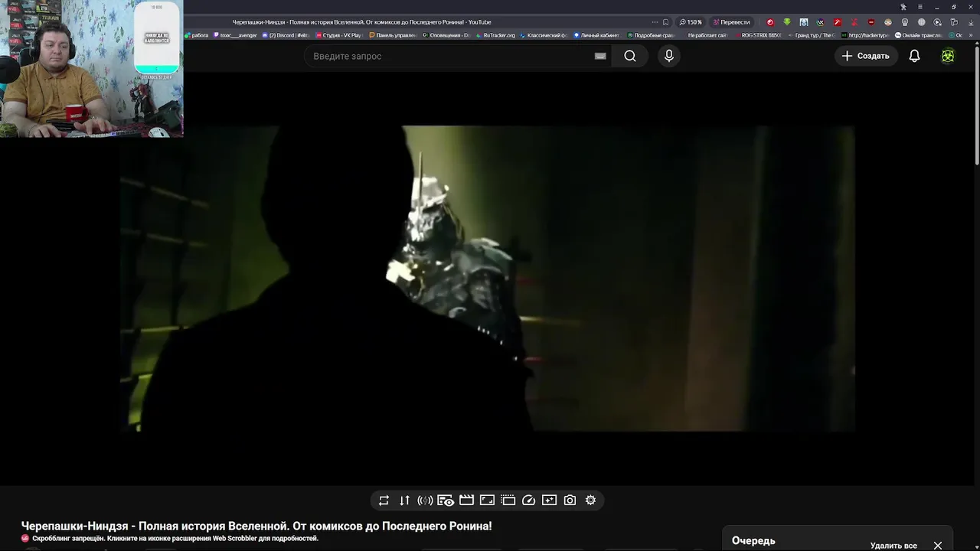Open the Discord bookmark
The height and width of the screenshot is (551, 980).
pos(285,35)
